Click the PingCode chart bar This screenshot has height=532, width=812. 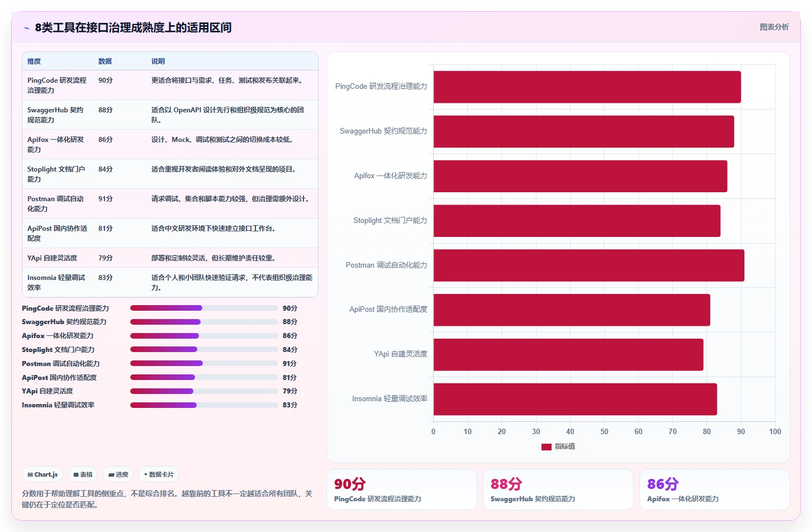pos(587,87)
